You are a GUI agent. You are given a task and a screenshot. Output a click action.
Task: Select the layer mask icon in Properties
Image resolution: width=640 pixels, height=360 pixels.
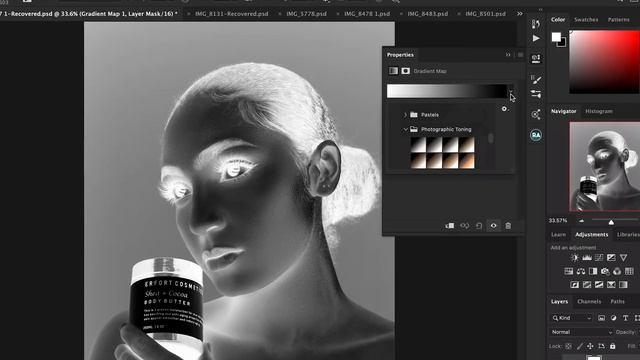(405, 71)
